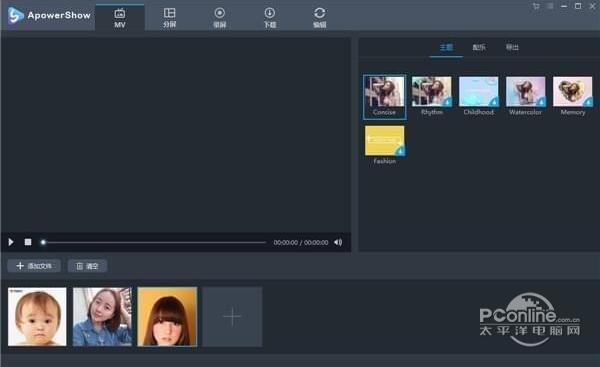Viewport: 600px width, 367px height.
Task: Switch to the 导出 export tab
Action: pos(512,47)
